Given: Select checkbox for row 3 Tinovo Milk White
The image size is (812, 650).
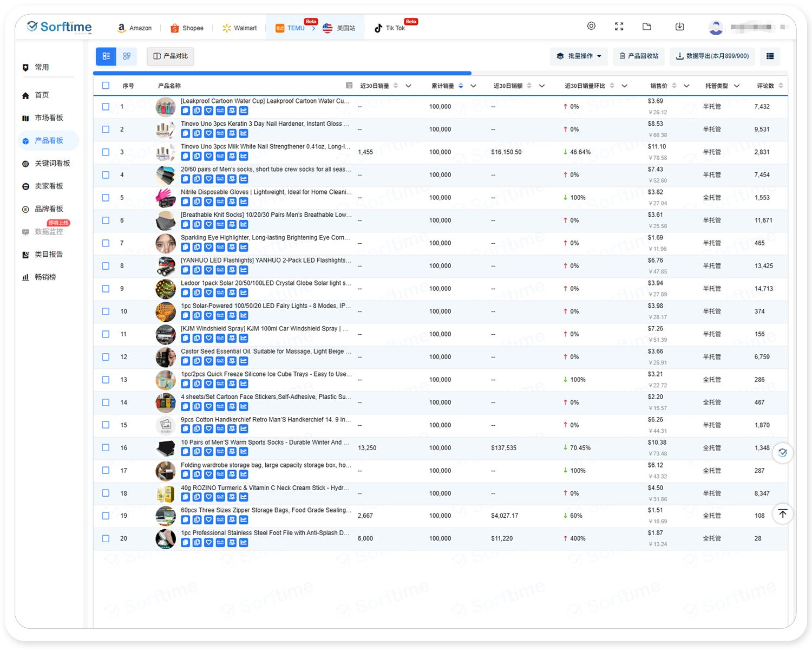Looking at the screenshot, I should click(106, 152).
